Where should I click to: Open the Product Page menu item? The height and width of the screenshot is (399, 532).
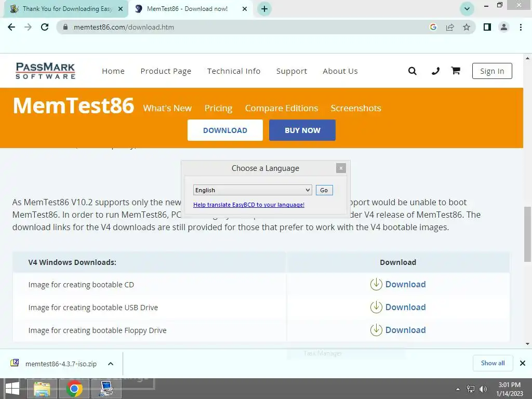pyautogui.click(x=166, y=71)
